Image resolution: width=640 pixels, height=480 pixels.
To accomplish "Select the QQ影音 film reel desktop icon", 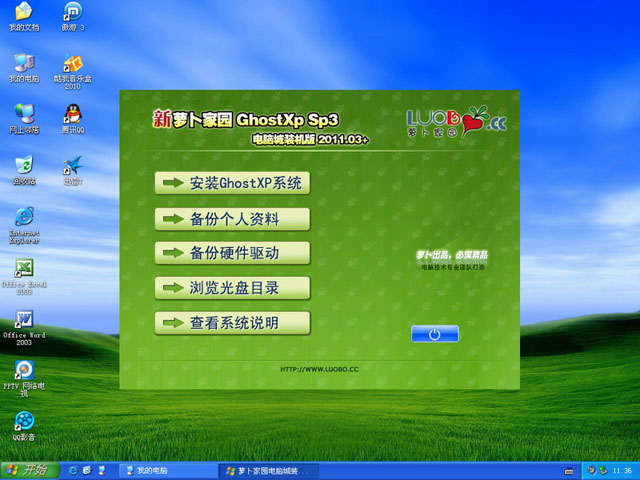I will tap(24, 426).
